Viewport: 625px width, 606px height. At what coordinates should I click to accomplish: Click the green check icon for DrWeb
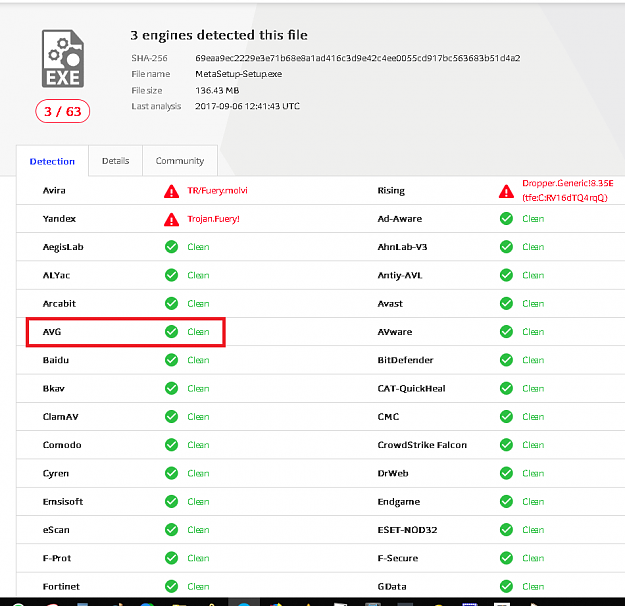pyautogui.click(x=506, y=473)
